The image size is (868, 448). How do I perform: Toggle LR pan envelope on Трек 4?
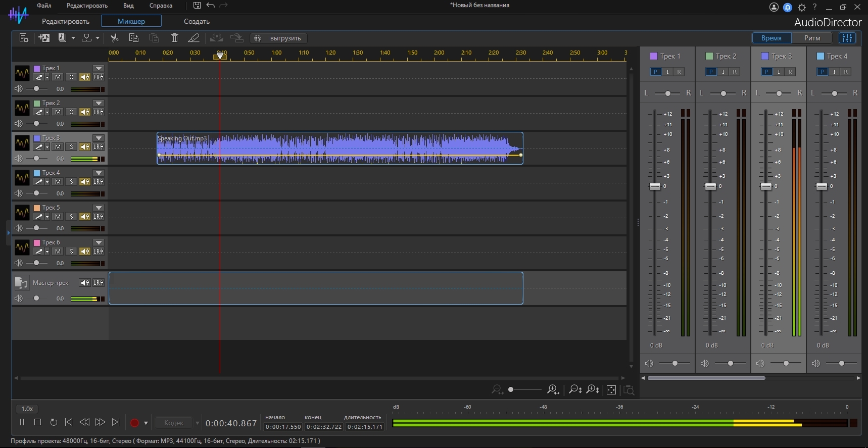[99, 182]
